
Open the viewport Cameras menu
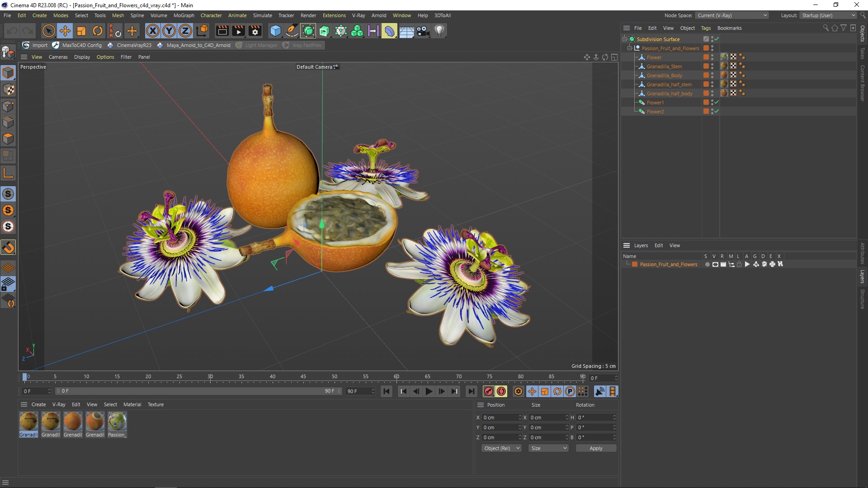point(58,57)
